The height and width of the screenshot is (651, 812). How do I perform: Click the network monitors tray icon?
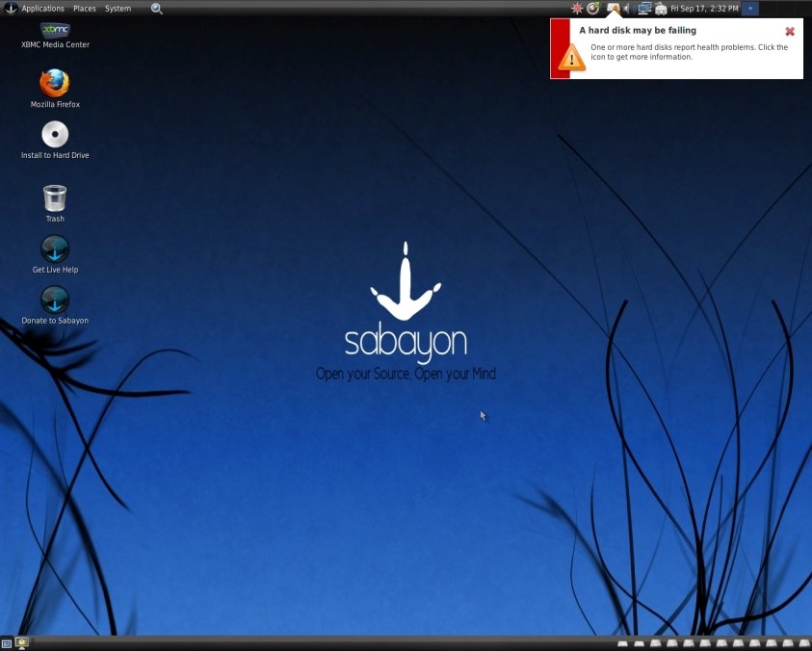coord(644,9)
